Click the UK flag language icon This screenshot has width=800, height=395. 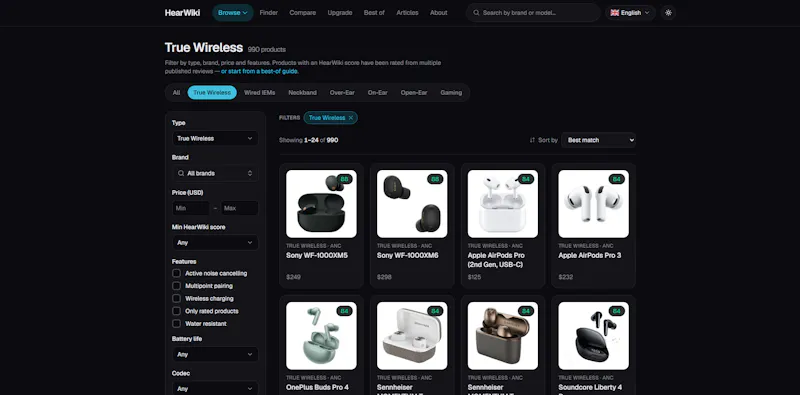pyautogui.click(x=614, y=13)
